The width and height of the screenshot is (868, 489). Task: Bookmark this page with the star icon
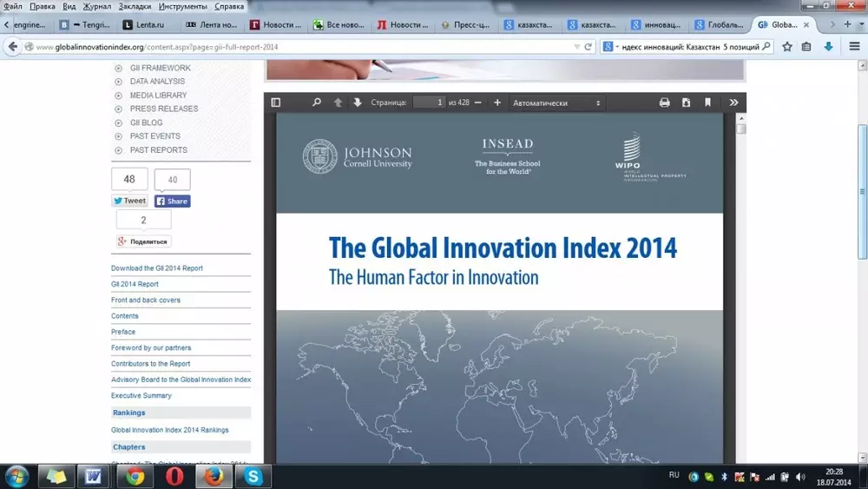(787, 47)
